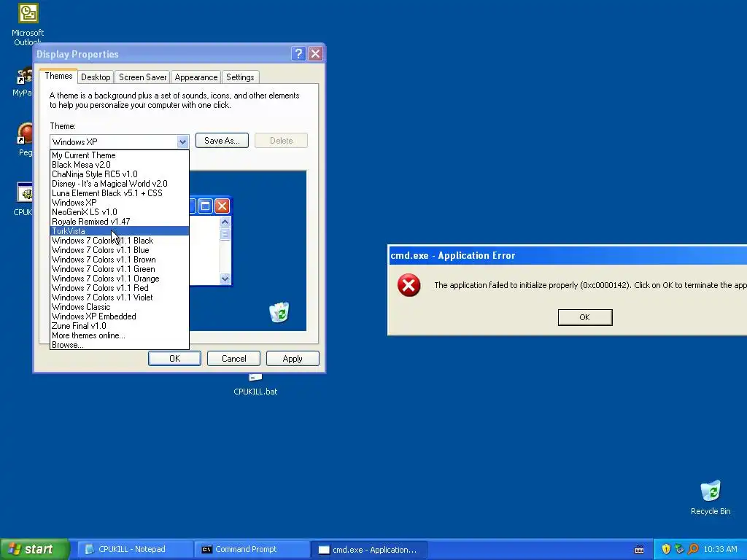Choose Windows 7 Colors v1.1 Violet

click(120, 297)
